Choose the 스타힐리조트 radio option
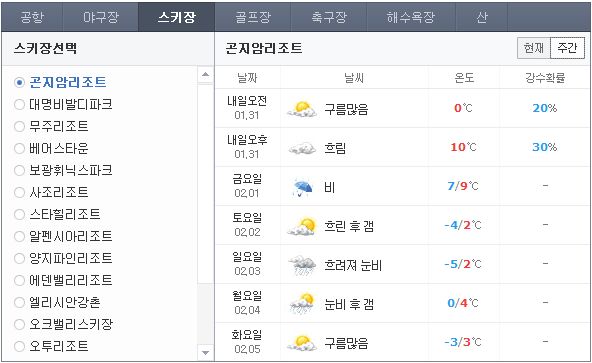 [19, 215]
